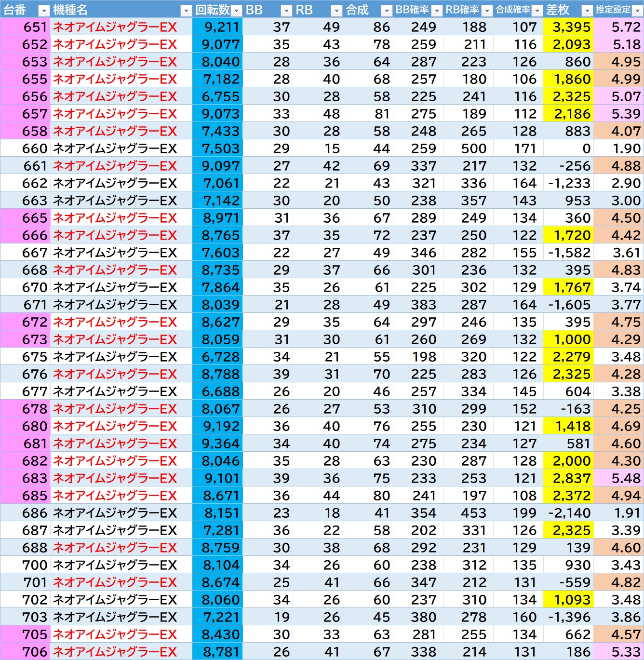
Task: Select the 差枚 cell showing 2,000
Action: (568, 461)
